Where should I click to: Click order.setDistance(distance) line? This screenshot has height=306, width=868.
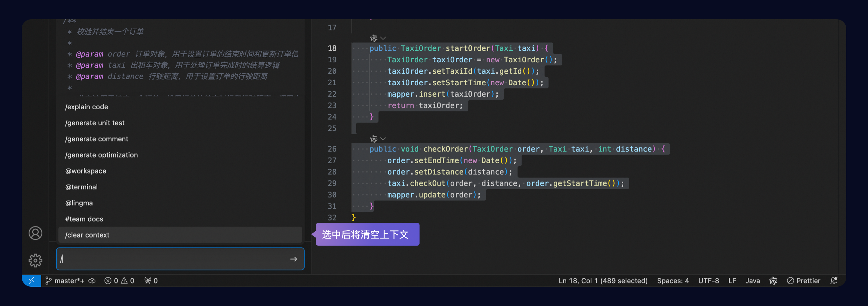pyautogui.click(x=449, y=172)
